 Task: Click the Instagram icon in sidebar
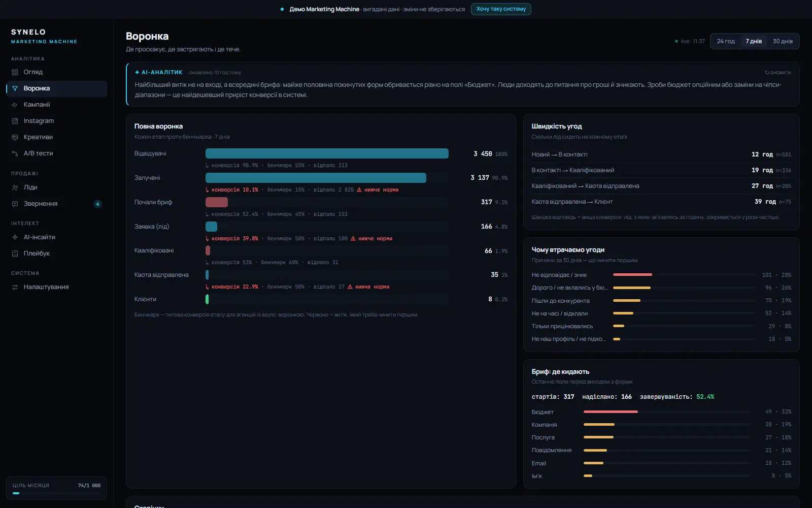point(15,121)
